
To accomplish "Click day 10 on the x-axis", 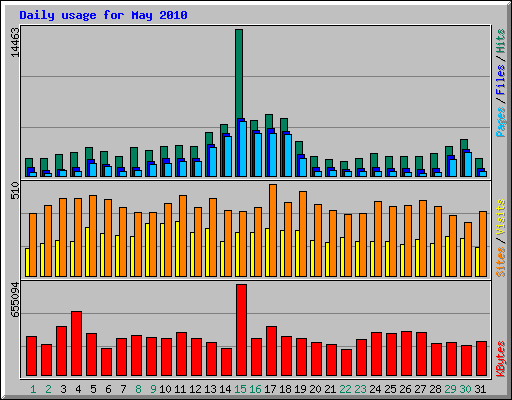I will [165, 389].
